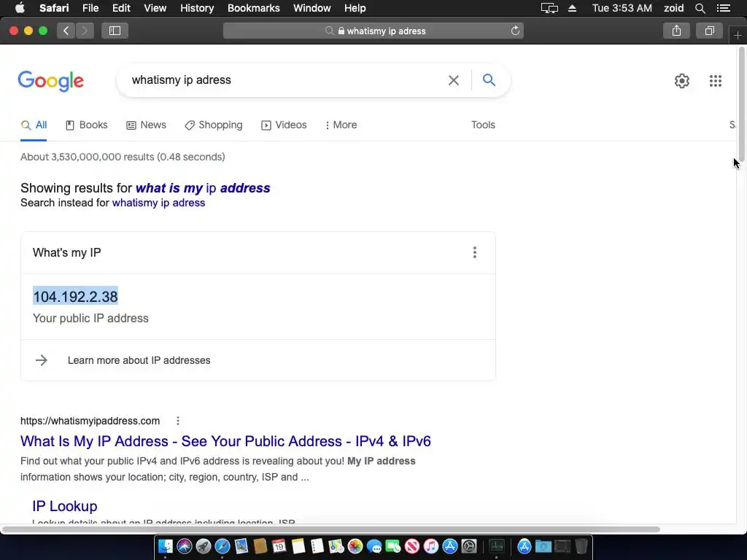Open a new tab with the plus button
This screenshot has width=747, height=560.
coord(738,35)
